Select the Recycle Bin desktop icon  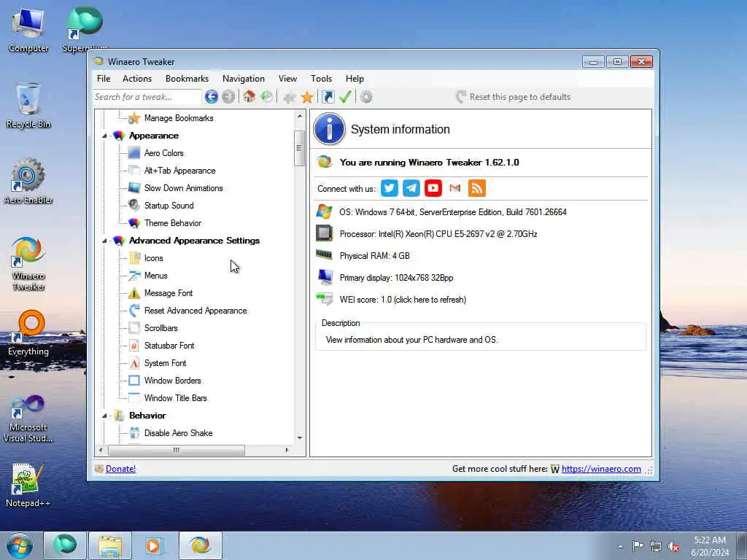pyautogui.click(x=28, y=106)
